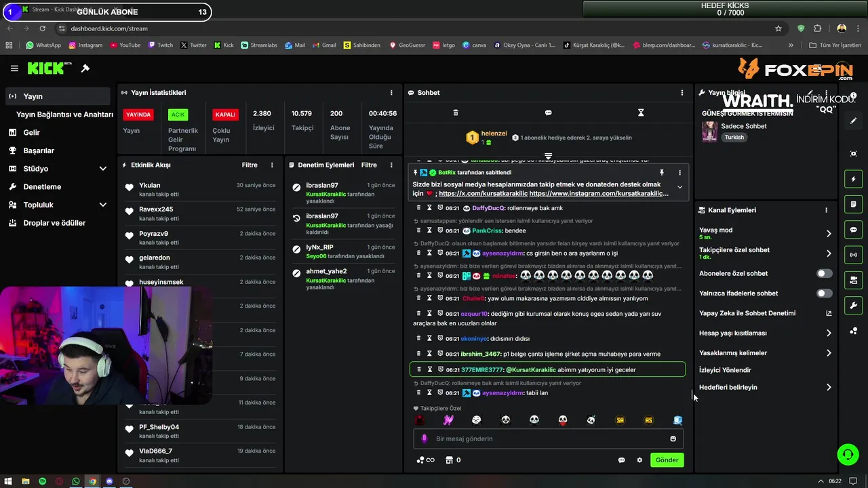The height and width of the screenshot is (488, 868).
Task: Toggle Yalnızca ifadelerle sohbet switch
Action: (x=825, y=293)
